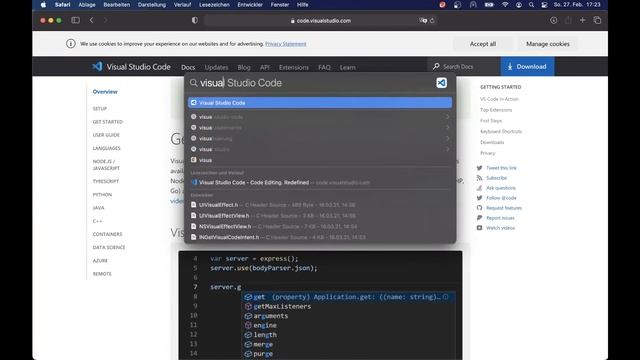Open the Bearbeiten menu
Screen dimensions: 640x360
click(117, 5)
